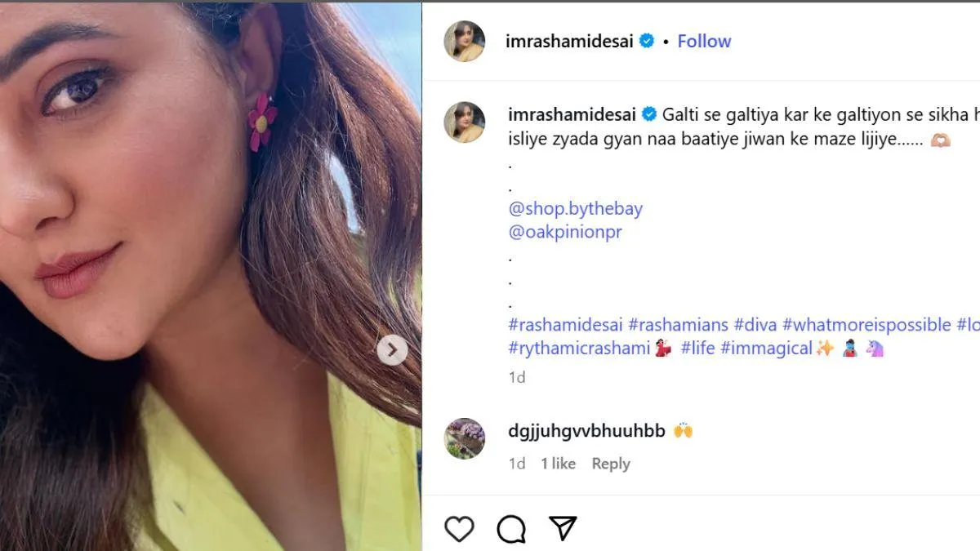
Task: Open @shop.bythebay mention link
Action: [575, 208]
